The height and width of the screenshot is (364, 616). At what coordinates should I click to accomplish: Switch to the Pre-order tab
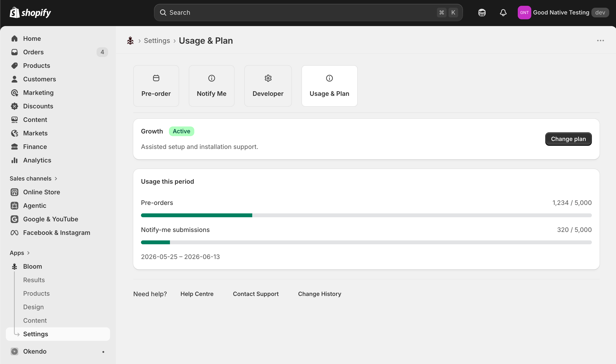(x=156, y=86)
